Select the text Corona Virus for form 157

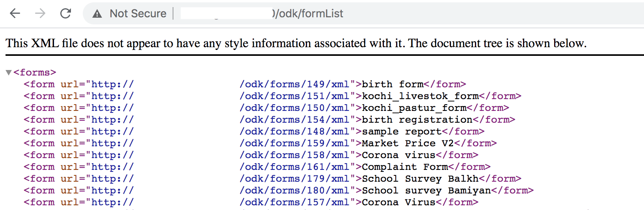[399, 202]
